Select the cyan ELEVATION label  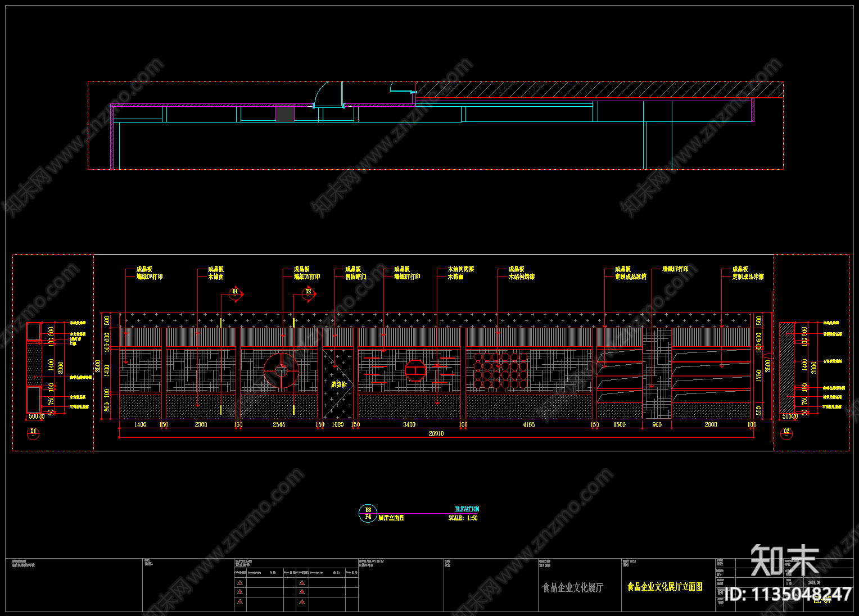coord(467,509)
